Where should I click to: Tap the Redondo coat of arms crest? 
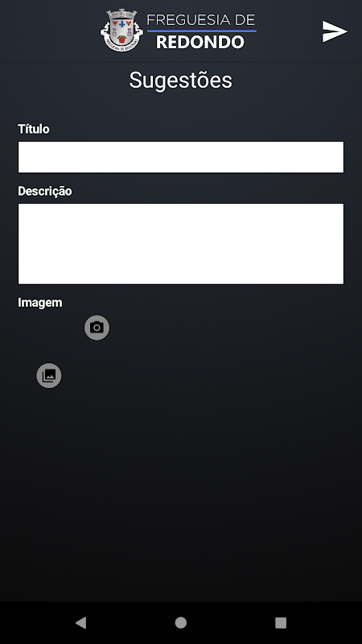[x=122, y=31]
